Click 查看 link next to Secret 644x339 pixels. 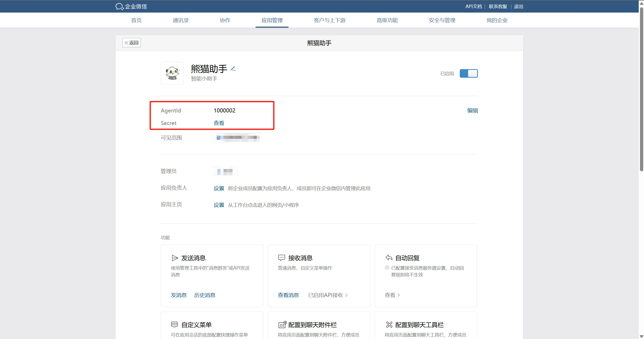click(219, 123)
